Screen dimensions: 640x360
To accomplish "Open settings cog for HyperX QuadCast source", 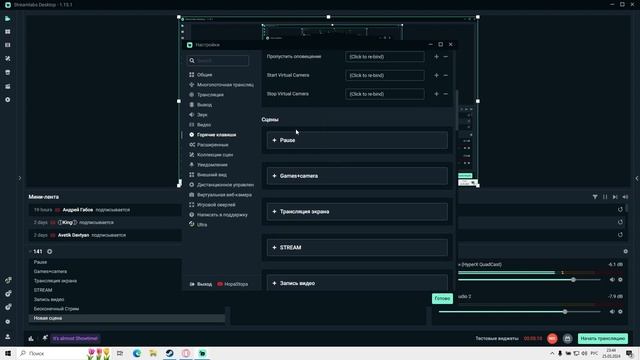I will click(620, 280).
